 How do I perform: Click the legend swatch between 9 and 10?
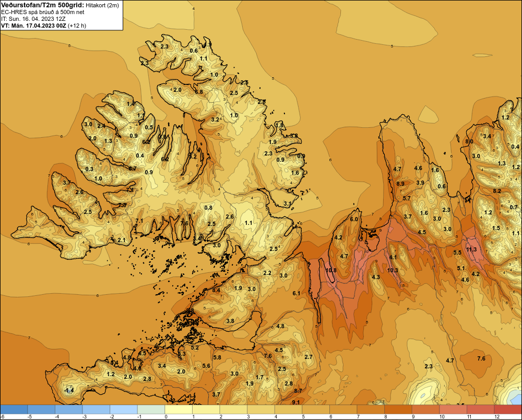click(426, 410)
